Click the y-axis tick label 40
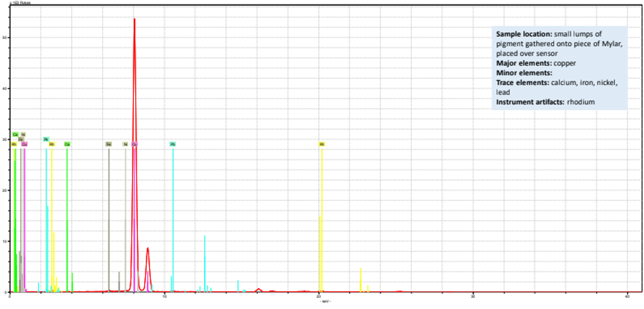This screenshot has width=644, height=309. (4, 88)
